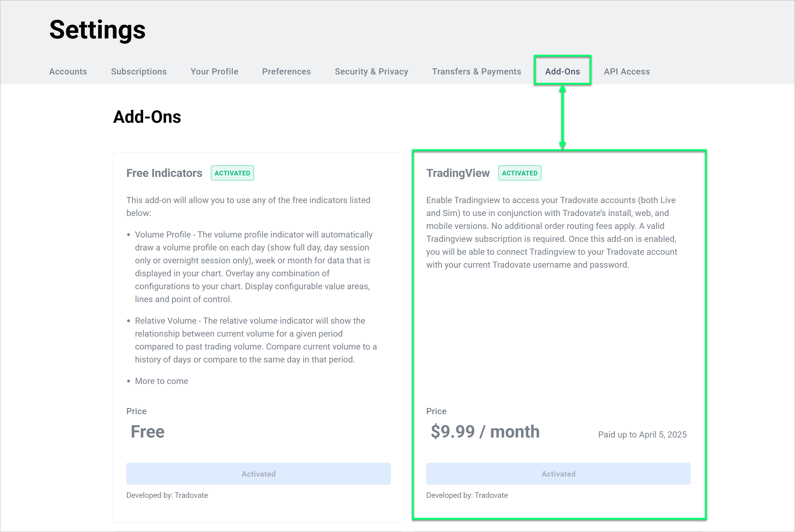795x532 pixels.
Task: Open the Preferences tab
Action: coord(286,71)
